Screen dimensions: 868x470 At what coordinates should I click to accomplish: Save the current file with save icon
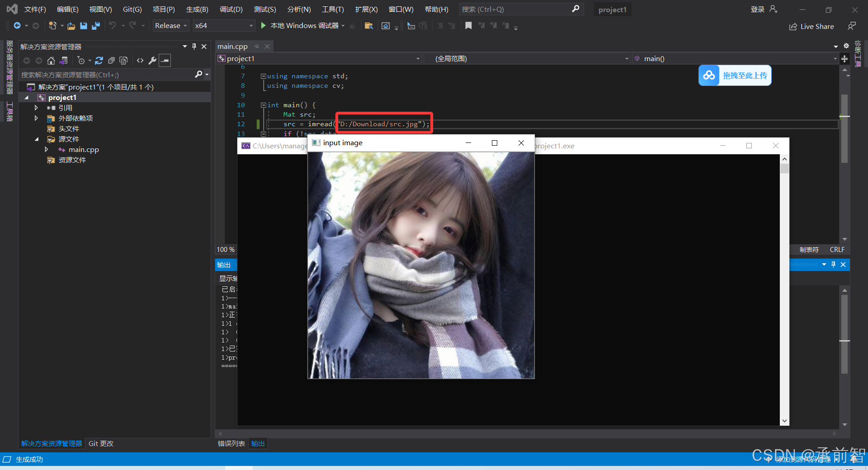pyautogui.click(x=83, y=26)
